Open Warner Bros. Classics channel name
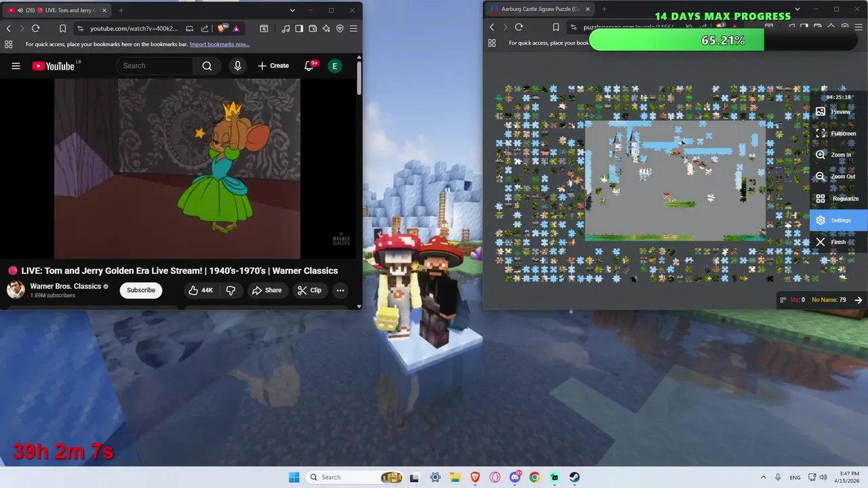 click(x=65, y=286)
